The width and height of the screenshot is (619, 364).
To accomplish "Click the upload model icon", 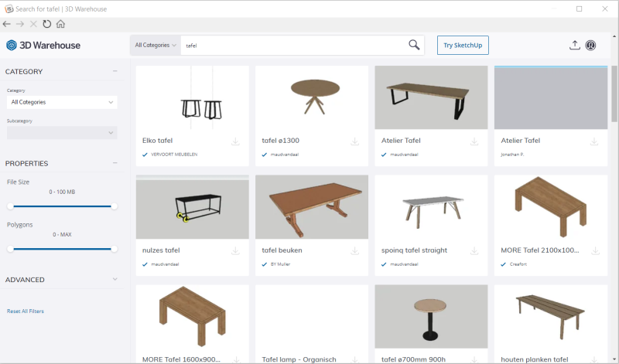I will (574, 45).
